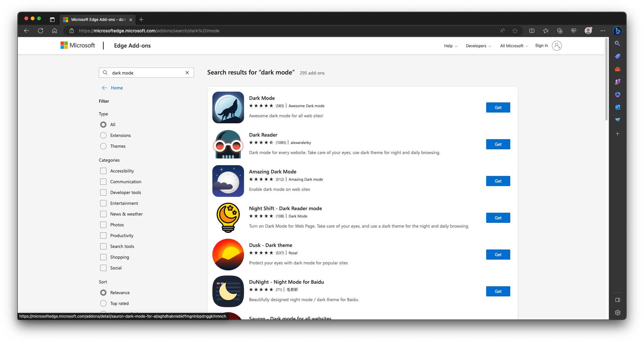Image resolution: width=644 pixels, height=343 pixels.
Task: Open the Settings and more ellipsis menu
Action: (603, 31)
